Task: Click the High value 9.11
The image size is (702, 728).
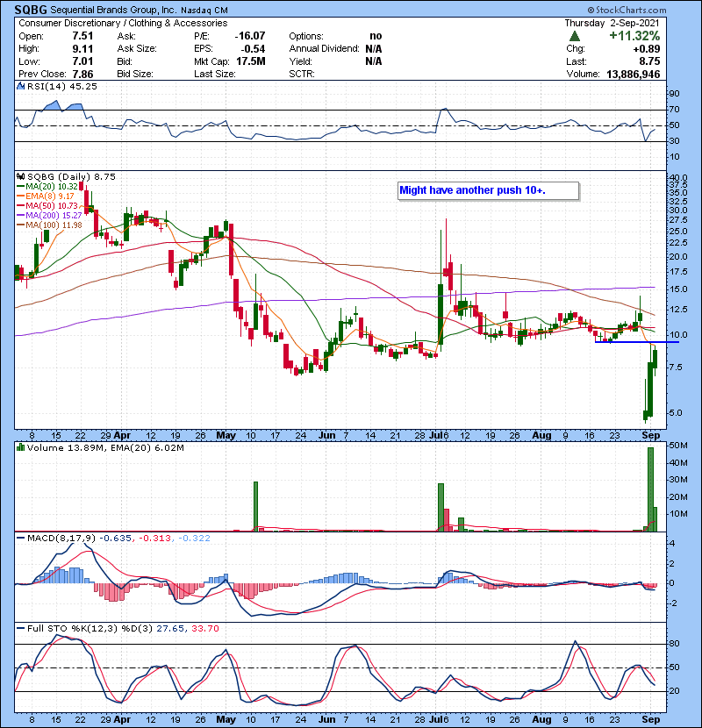Action: click(x=82, y=49)
